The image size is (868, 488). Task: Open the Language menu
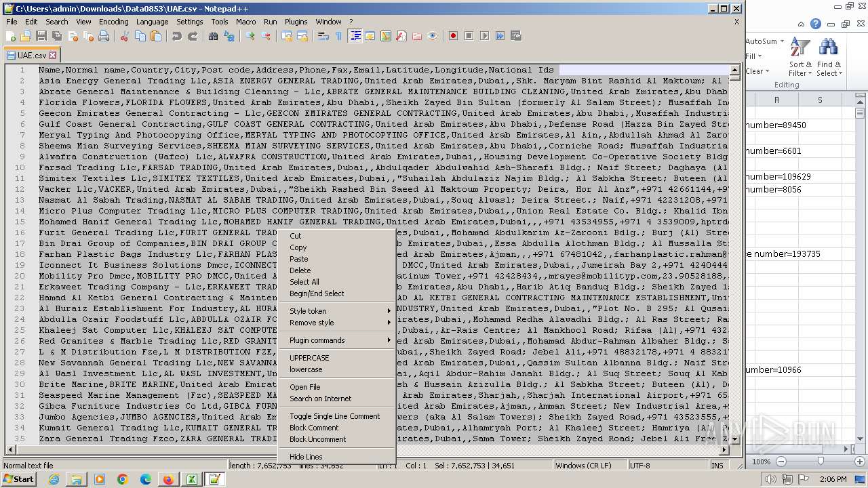[x=152, y=22]
